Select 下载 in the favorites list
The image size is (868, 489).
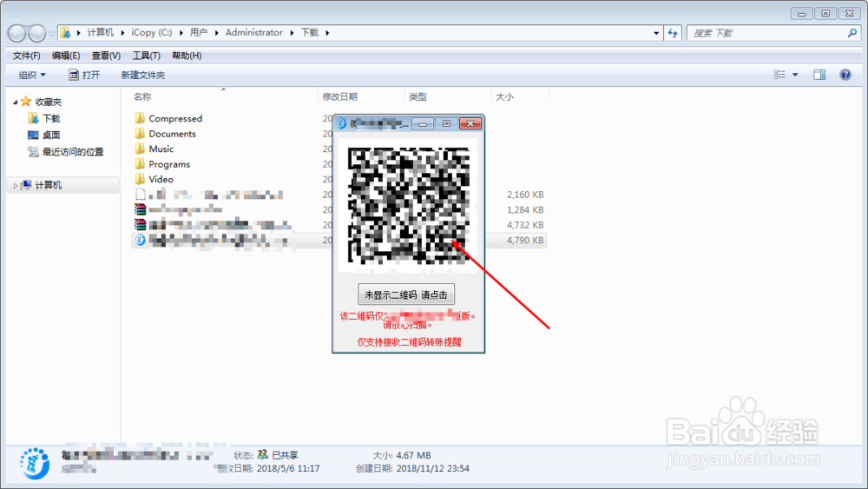(51, 118)
